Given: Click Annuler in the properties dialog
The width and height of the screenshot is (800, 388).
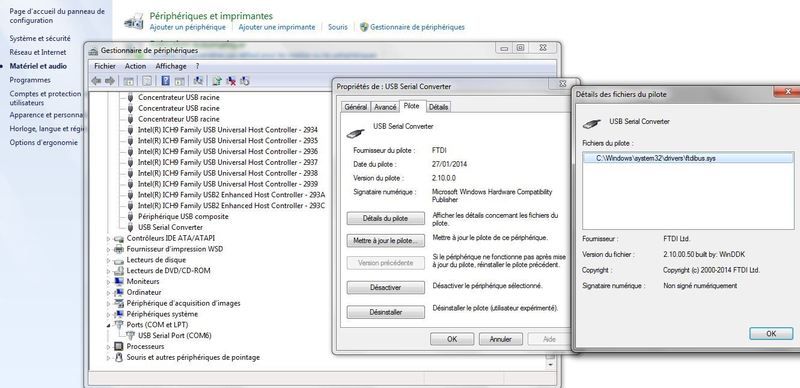Looking at the screenshot, I should (x=501, y=339).
